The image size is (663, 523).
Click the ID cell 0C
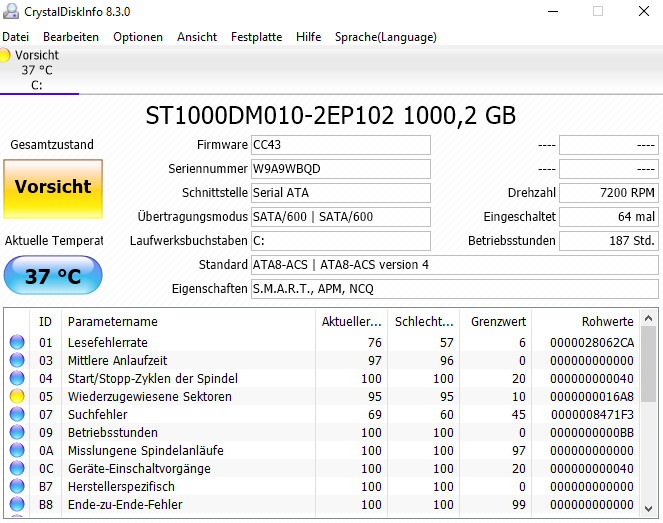[x=46, y=468]
